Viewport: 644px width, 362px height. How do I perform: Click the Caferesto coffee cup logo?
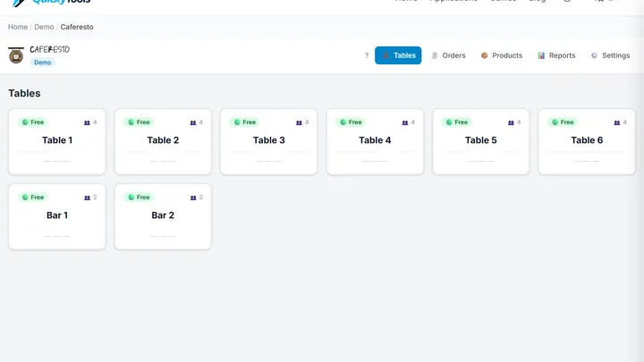click(16, 55)
